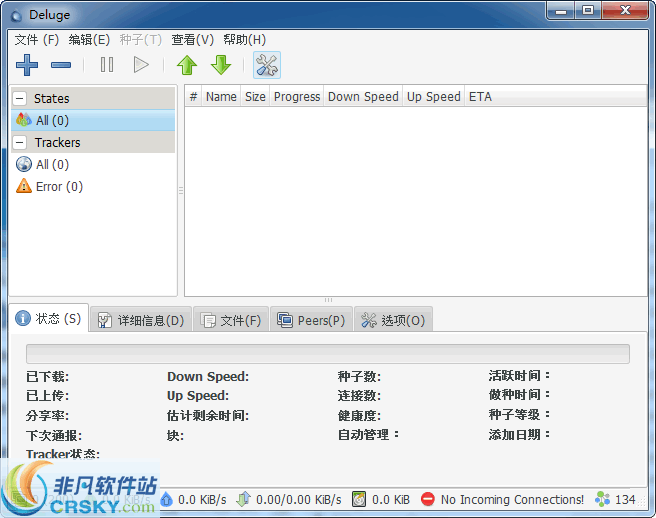This screenshot has width=656, height=518.
Task: Sort by the Name column header
Action: click(221, 97)
